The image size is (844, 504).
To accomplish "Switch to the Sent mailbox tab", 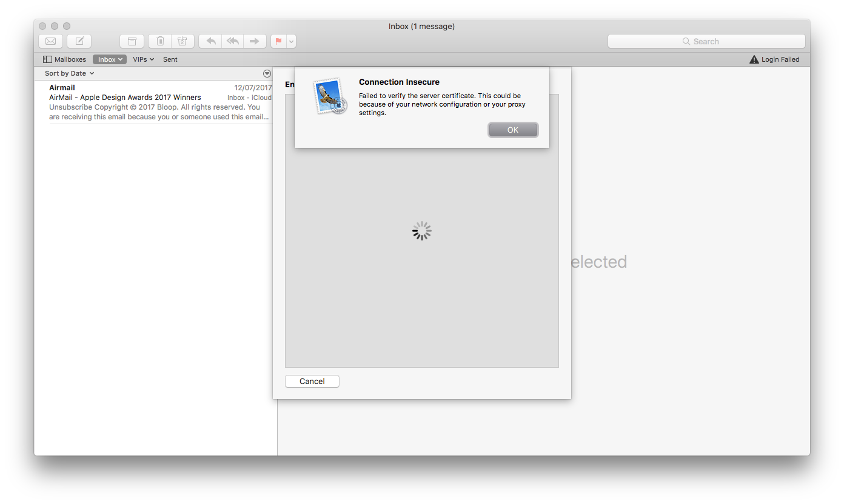I will [x=170, y=59].
